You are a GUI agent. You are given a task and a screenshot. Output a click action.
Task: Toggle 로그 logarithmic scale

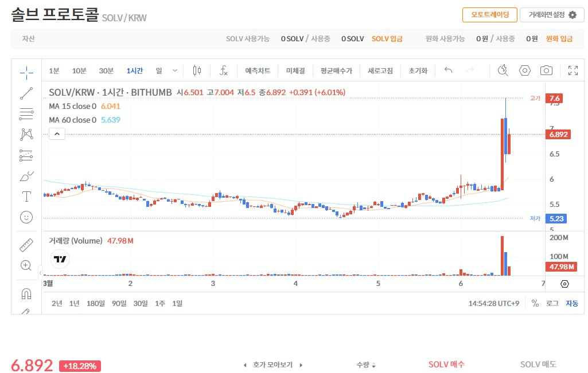pyautogui.click(x=552, y=303)
